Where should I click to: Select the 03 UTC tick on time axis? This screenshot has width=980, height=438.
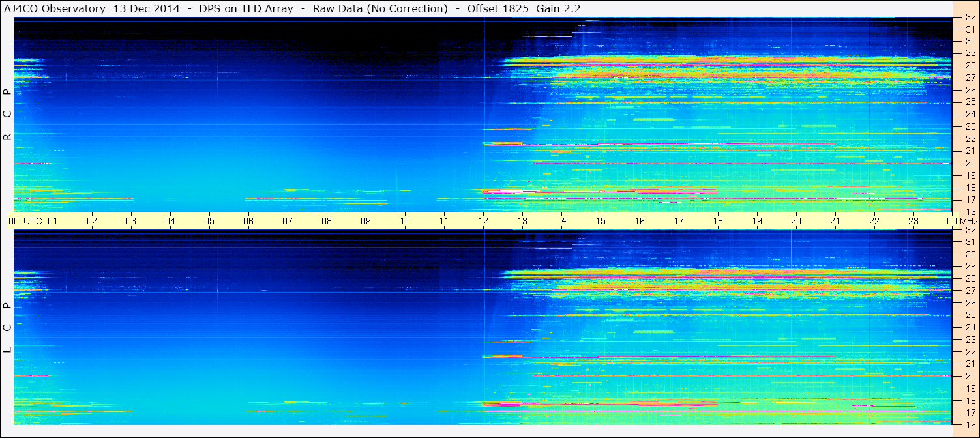click(x=131, y=221)
